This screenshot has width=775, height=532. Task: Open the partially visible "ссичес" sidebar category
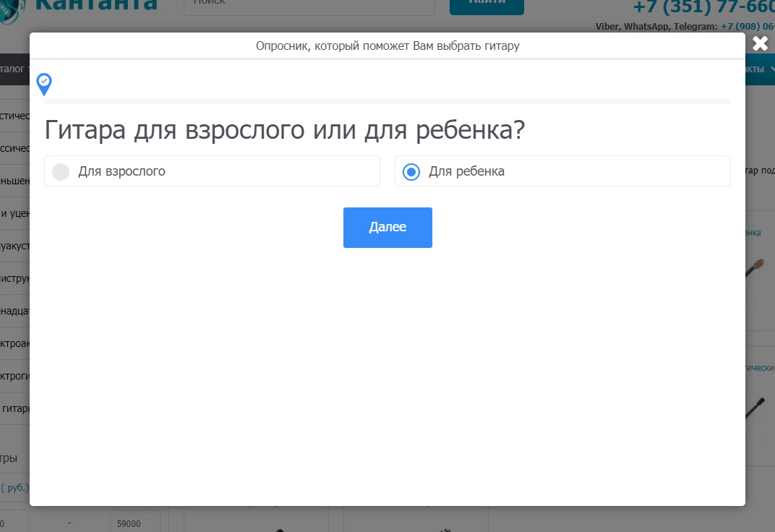14,148
